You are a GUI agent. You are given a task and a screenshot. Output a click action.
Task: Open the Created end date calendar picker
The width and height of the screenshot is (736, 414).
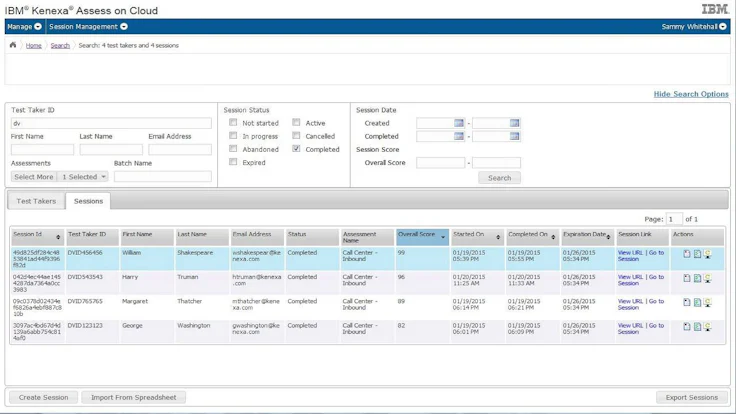coord(514,123)
